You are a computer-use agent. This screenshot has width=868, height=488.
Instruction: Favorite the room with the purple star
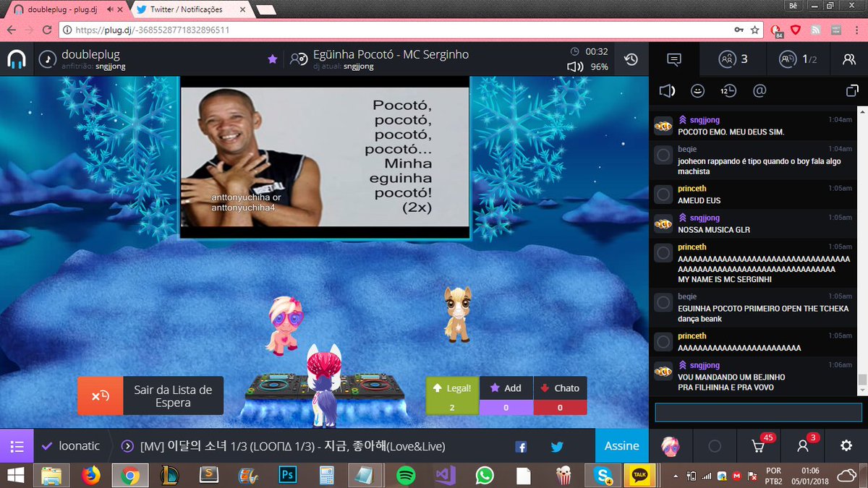(x=272, y=59)
